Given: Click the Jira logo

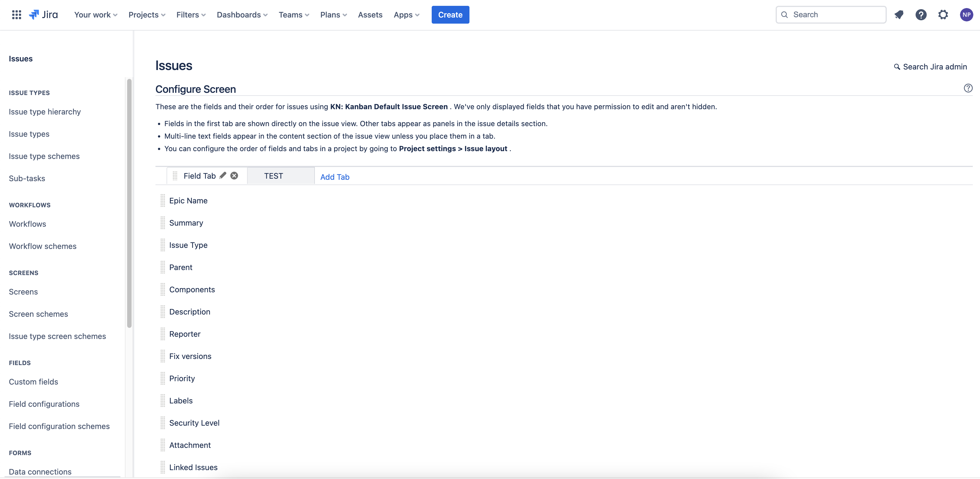Looking at the screenshot, I should pyautogui.click(x=43, y=14).
